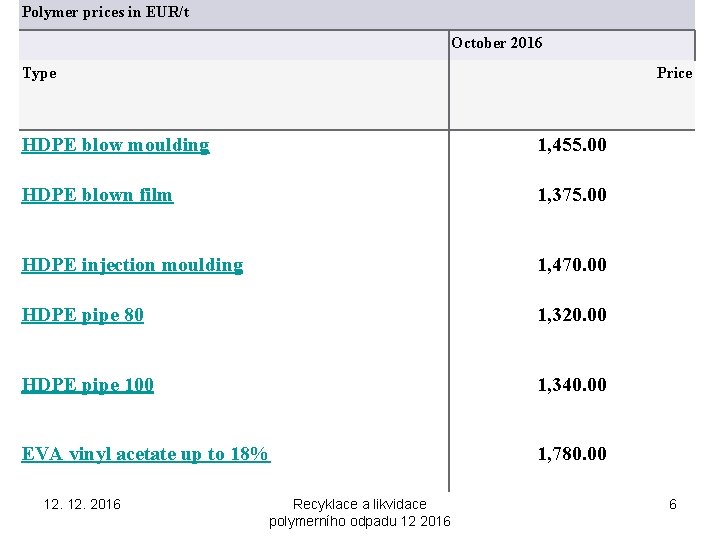720x540 pixels.
Task: Click the slide number 6 in footer
Action: pos(673,504)
